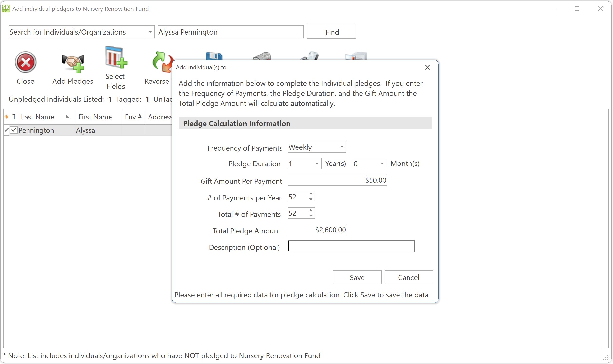
Task: Increment Total # of Payments with up arrow
Action: pos(310,210)
